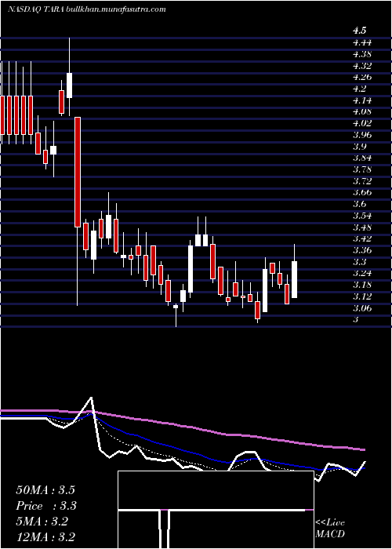Screen dimensions: 392x549
Task: Click the 3.54 price axis label
Action: [x=362, y=216]
